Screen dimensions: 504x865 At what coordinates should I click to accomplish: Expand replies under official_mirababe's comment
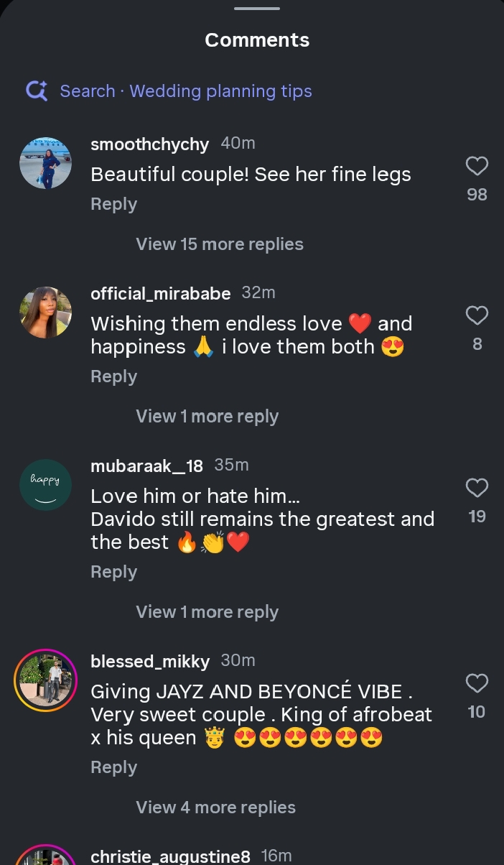tap(207, 417)
